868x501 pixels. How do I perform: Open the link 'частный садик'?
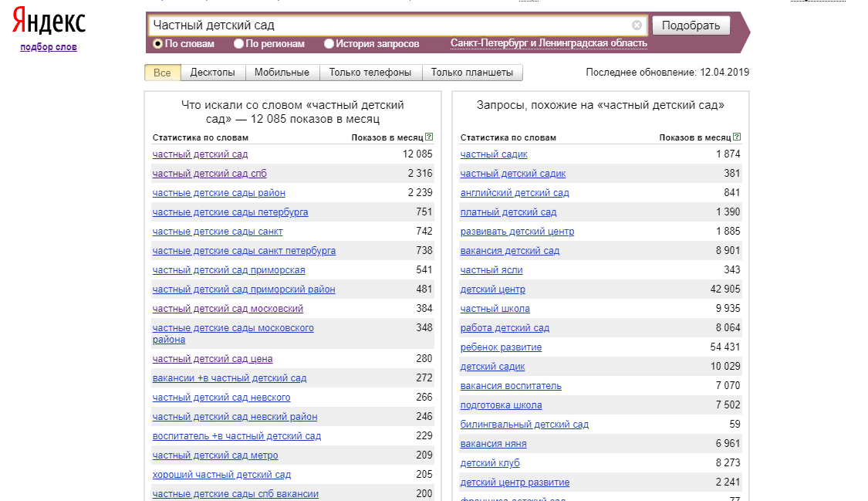click(x=494, y=154)
